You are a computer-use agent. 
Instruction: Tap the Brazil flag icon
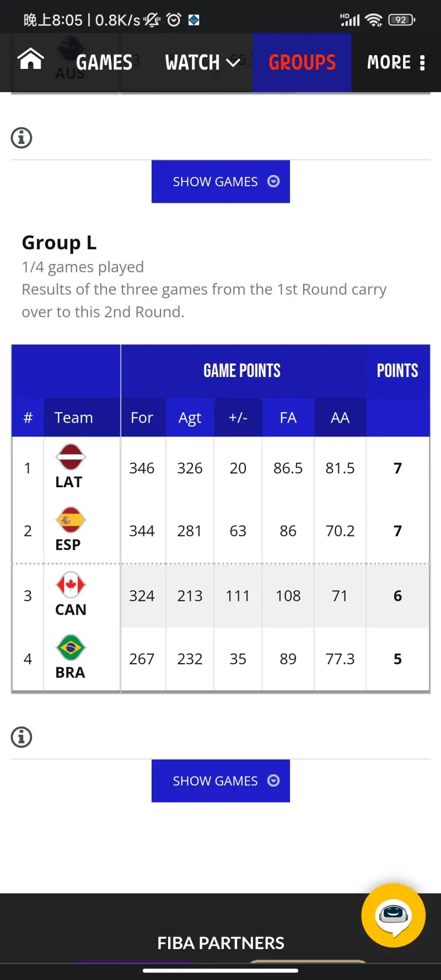tap(71, 648)
